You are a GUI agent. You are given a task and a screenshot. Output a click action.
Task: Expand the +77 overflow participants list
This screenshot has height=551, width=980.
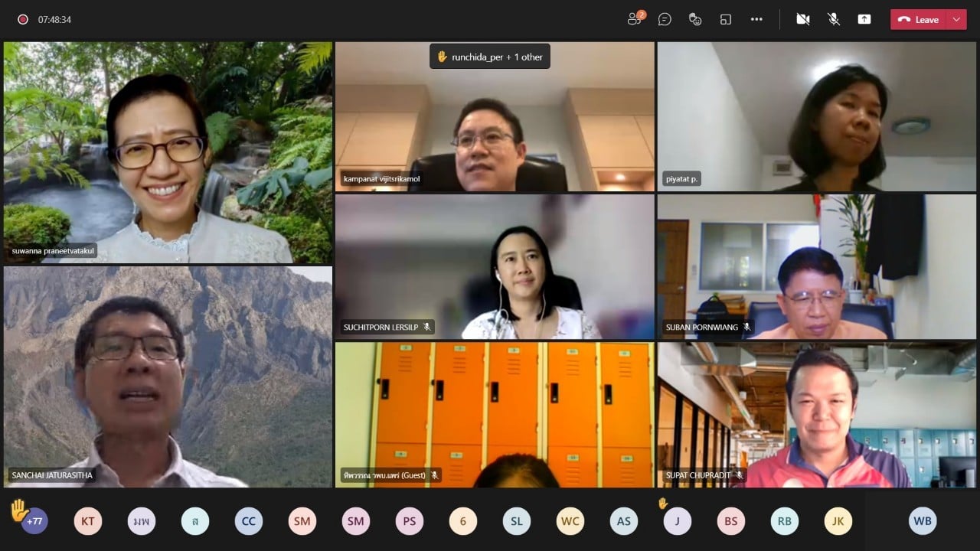(x=34, y=521)
